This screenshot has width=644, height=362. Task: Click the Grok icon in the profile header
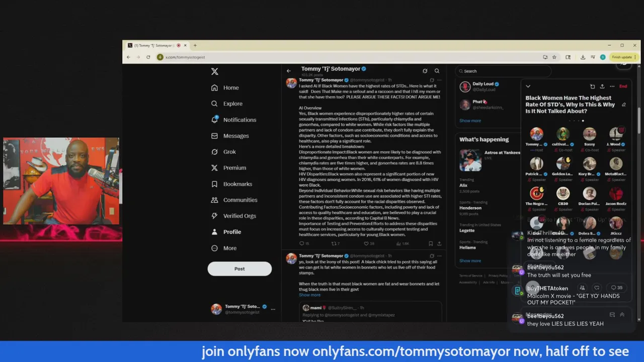425,71
